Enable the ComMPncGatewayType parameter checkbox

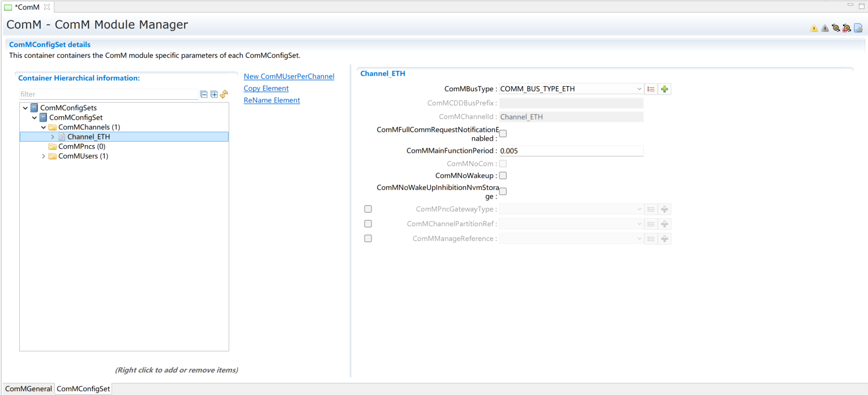[x=368, y=209]
